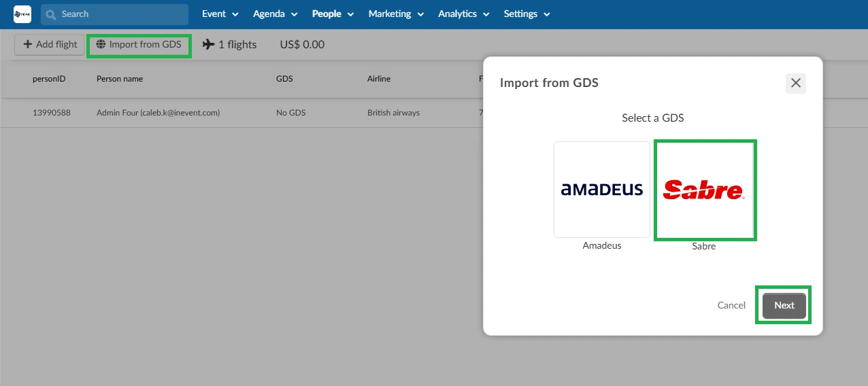Click the Import from GDS button
Image resolution: width=868 pixels, height=386 pixels.
coord(139,45)
